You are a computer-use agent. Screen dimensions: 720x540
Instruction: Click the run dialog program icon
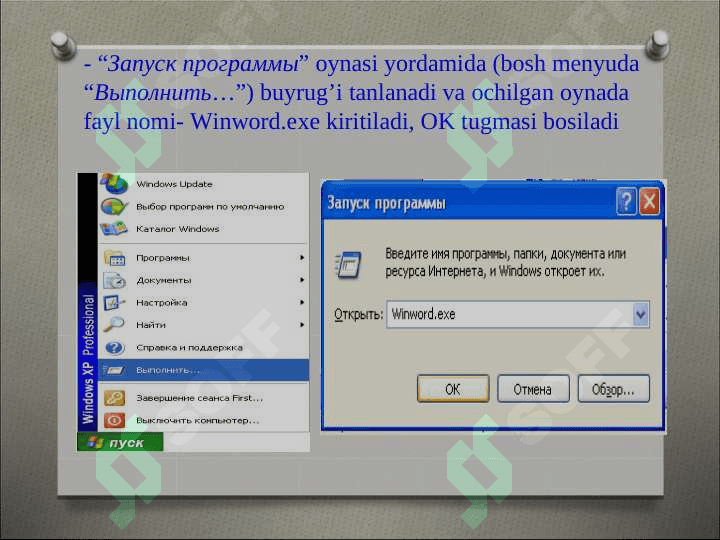pos(349,264)
